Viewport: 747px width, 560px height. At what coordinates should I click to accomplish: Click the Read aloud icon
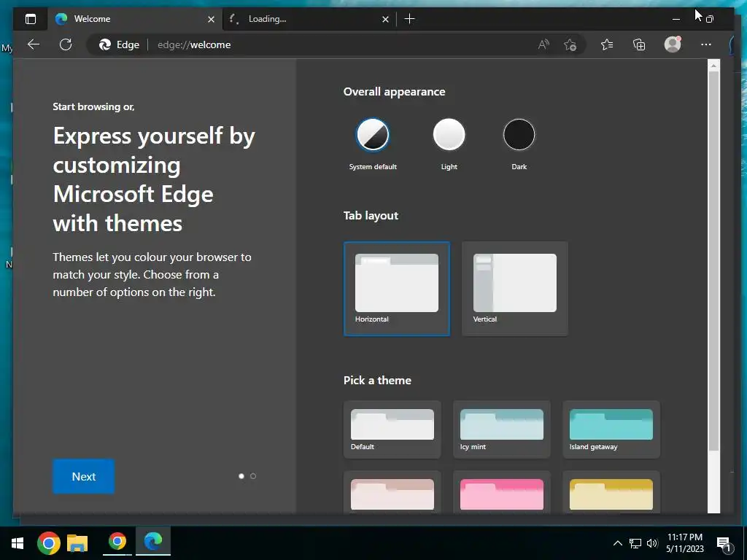(x=543, y=44)
